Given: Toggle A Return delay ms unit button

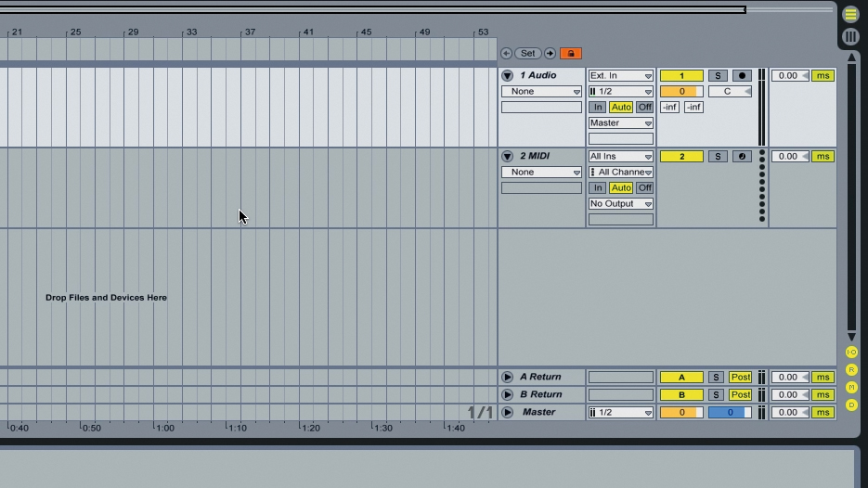Looking at the screenshot, I should click(823, 378).
